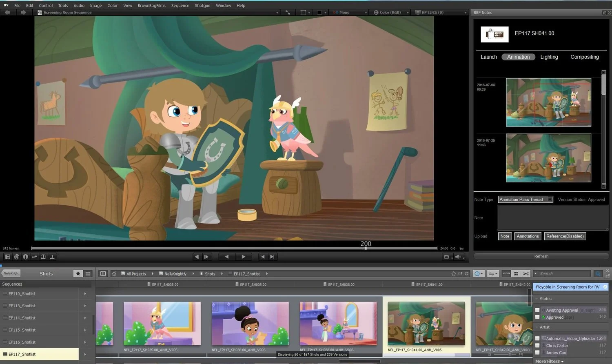The image size is (612, 364).
Task: Check the Chris Carter artist filter
Action: tap(537, 346)
